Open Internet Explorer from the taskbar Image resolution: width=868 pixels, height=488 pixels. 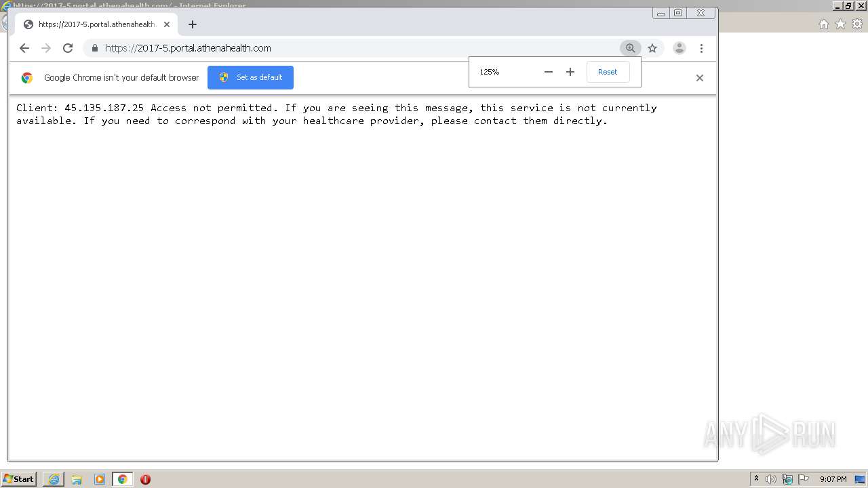coord(54,479)
